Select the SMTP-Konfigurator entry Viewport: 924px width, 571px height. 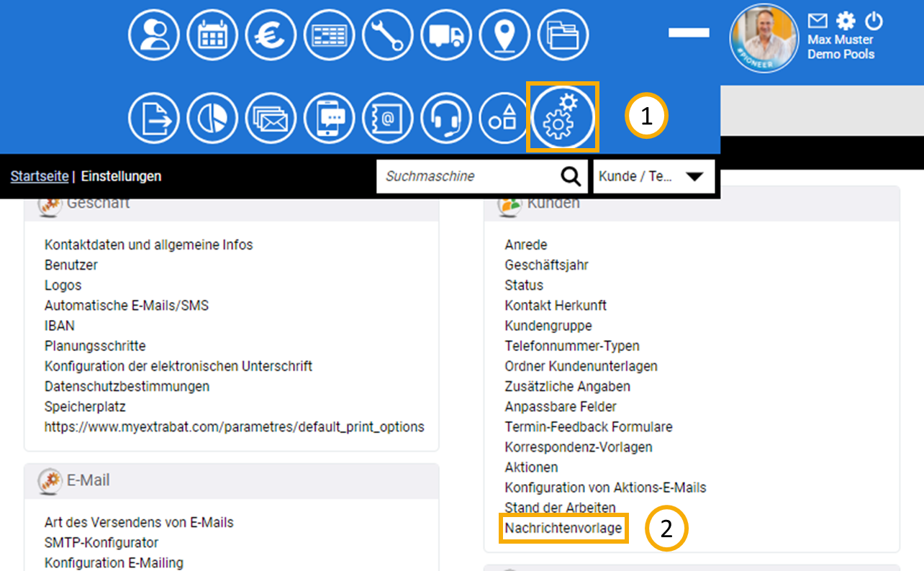pos(101,543)
